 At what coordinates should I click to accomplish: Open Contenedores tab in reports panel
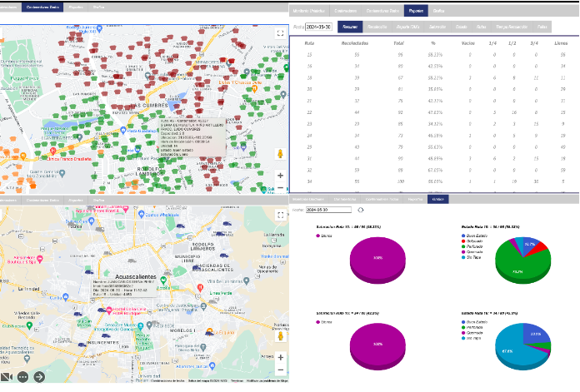[x=346, y=11]
